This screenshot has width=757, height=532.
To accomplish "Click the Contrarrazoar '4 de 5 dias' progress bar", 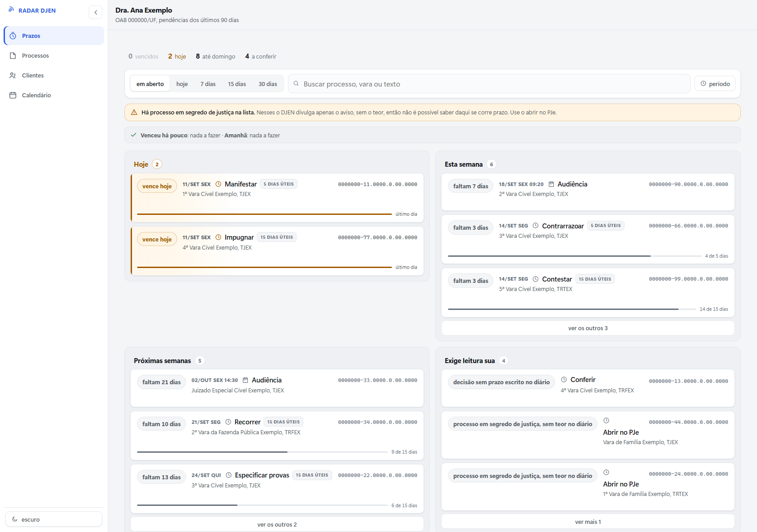I will click(x=575, y=256).
